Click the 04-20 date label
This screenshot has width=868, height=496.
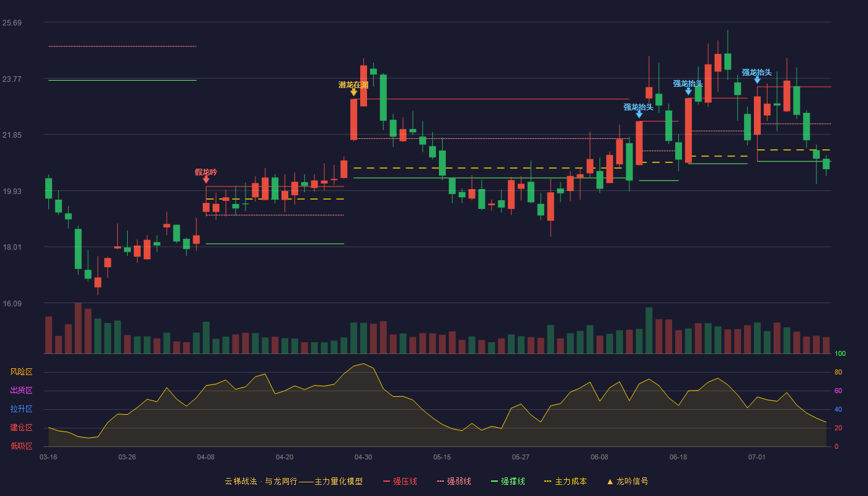pyautogui.click(x=285, y=457)
